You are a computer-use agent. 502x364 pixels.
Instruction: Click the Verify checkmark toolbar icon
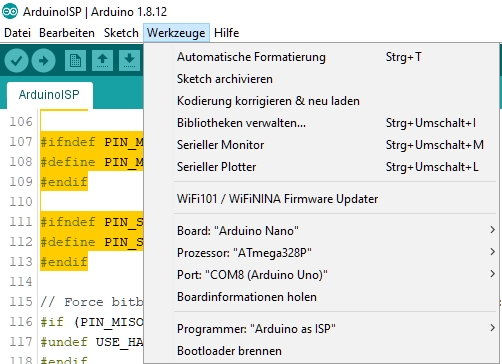click(16, 61)
